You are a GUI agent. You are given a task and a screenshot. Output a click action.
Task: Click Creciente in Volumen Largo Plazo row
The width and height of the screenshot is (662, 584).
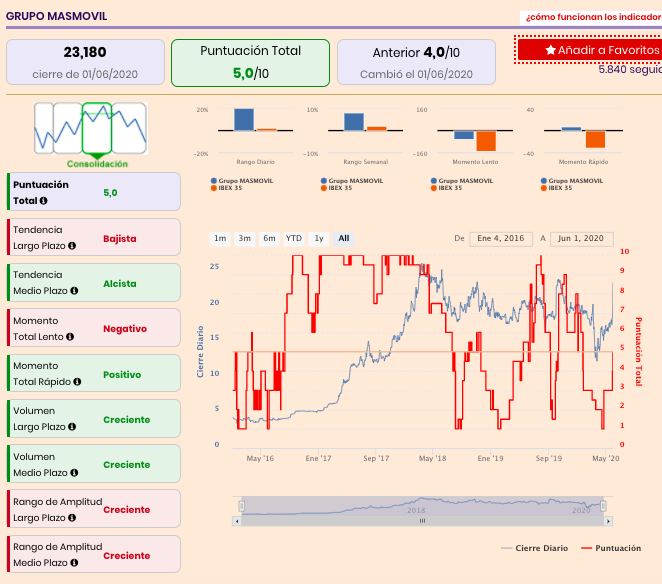(127, 420)
